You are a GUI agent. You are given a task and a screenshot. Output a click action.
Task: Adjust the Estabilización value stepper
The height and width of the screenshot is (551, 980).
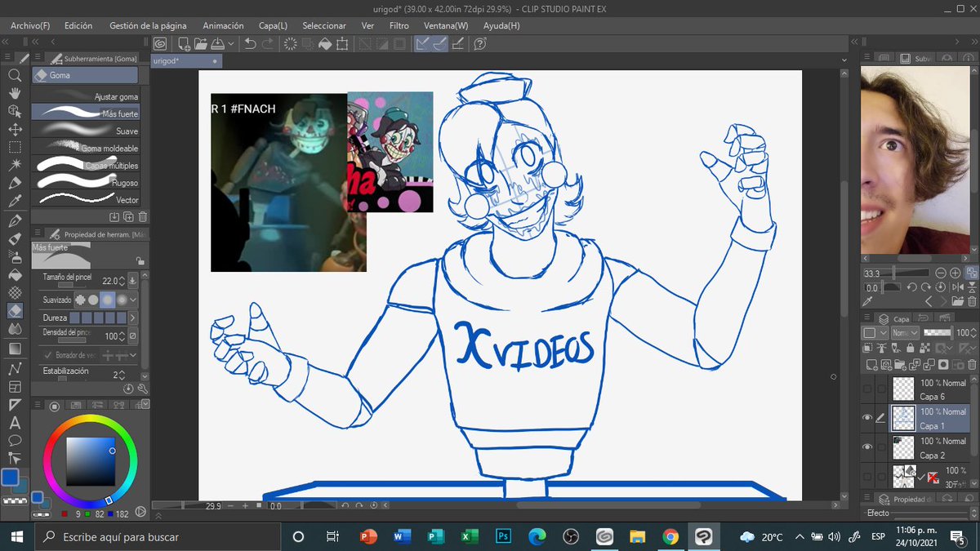tap(121, 375)
